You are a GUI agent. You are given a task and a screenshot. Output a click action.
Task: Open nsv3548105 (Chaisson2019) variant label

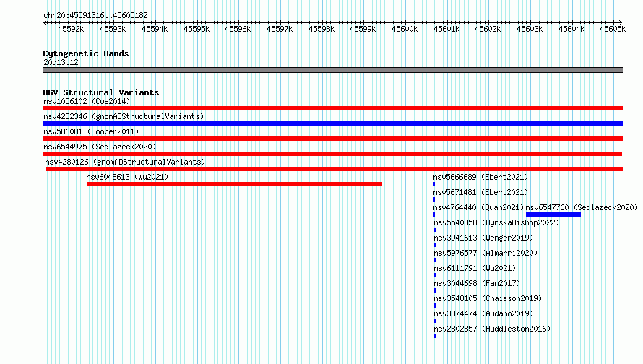click(x=488, y=298)
